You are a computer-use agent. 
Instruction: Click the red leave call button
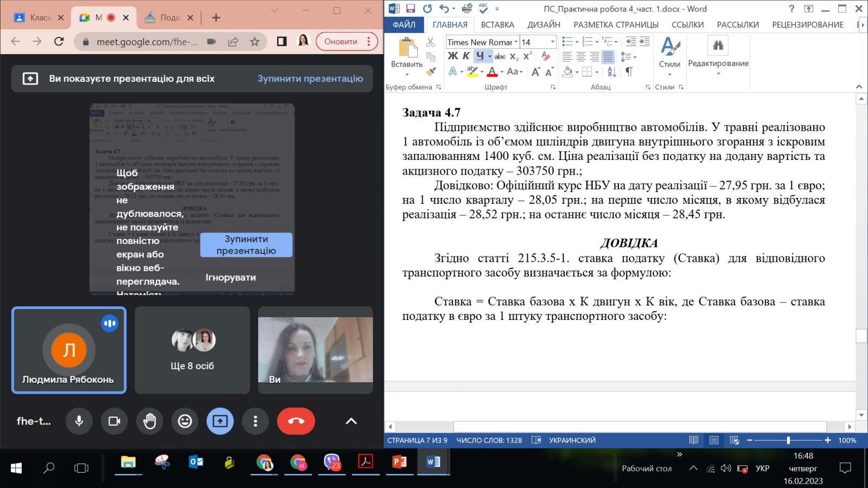296,421
